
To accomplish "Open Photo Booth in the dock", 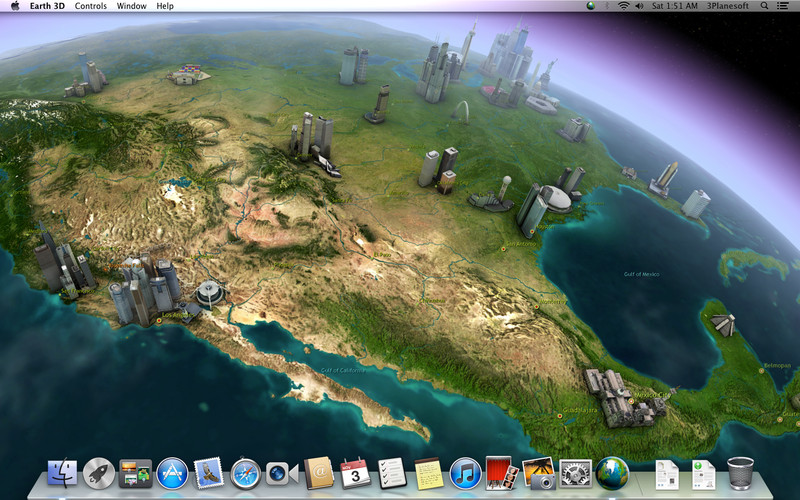I will click(502, 473).
